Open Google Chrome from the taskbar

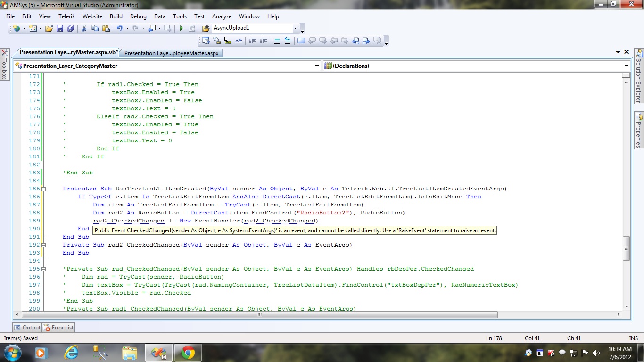pyautogui.click(x=188, y=353)
